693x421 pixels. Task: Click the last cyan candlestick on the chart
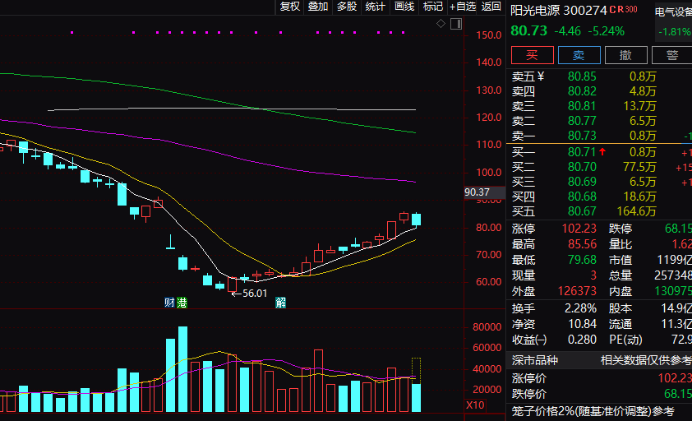click(416, 219)
